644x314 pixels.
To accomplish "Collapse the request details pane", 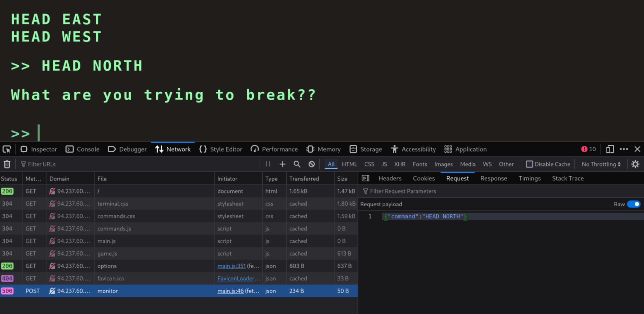I will pyautogui.click(x=365, y=178).
